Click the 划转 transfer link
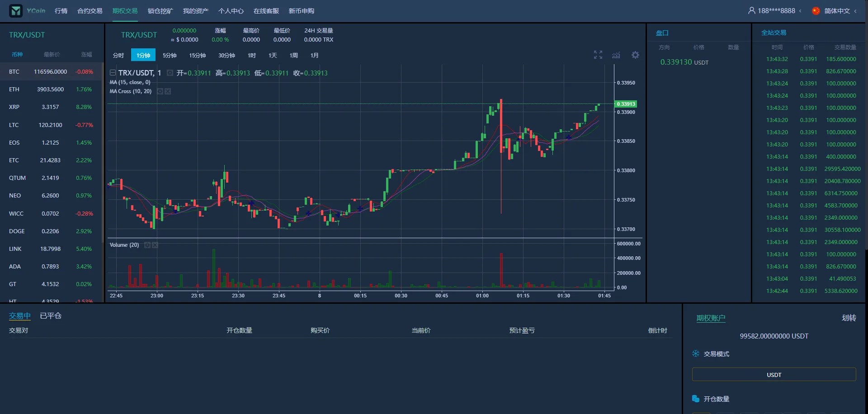 point(849,318)
